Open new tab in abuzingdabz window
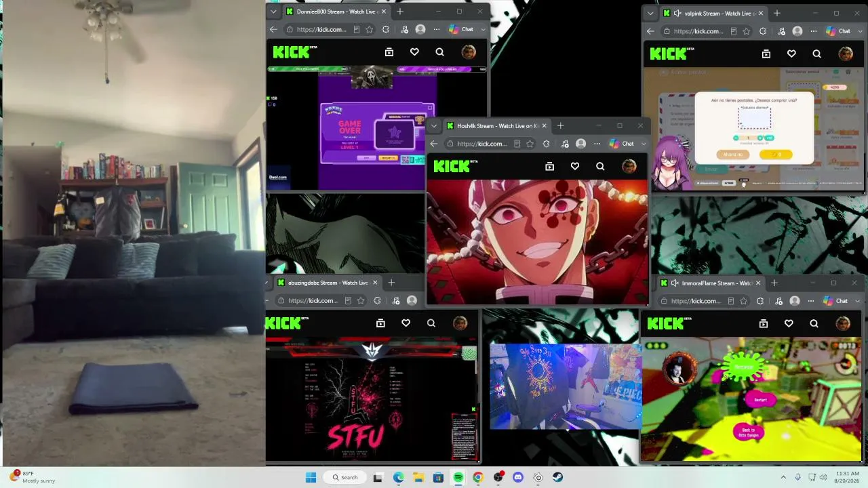This screenshot has width=868, height=488. [x=391, y=283]
